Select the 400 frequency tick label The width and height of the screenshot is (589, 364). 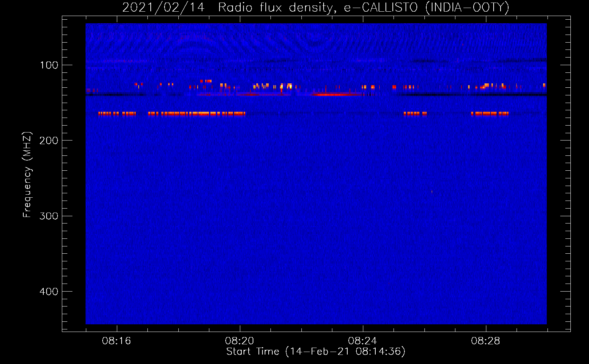click(x=49, y=292)
